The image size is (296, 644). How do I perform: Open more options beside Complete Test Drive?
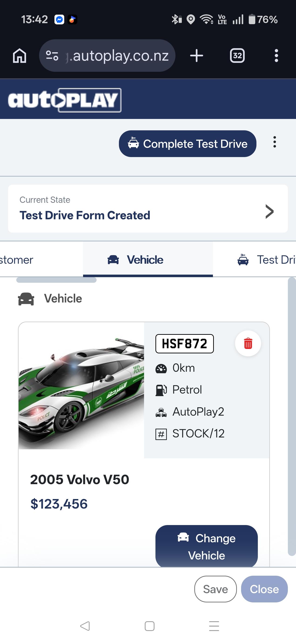(274, 142)
